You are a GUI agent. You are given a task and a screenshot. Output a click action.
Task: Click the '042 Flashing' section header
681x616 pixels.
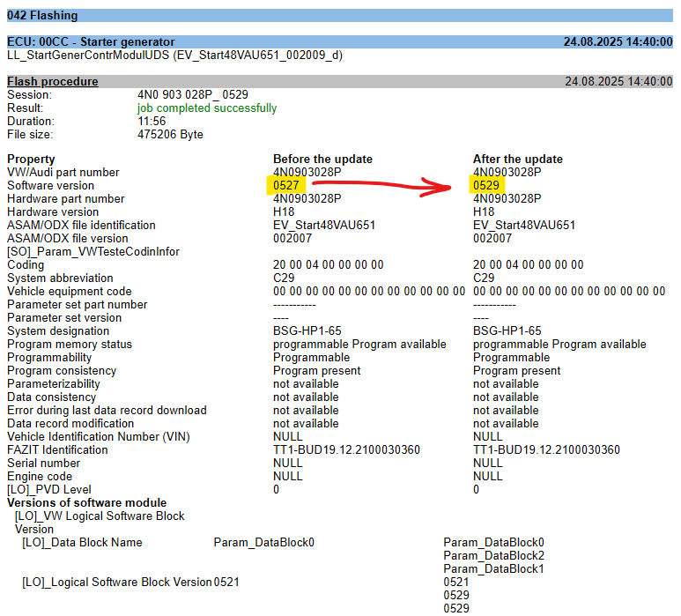point(340,15)
